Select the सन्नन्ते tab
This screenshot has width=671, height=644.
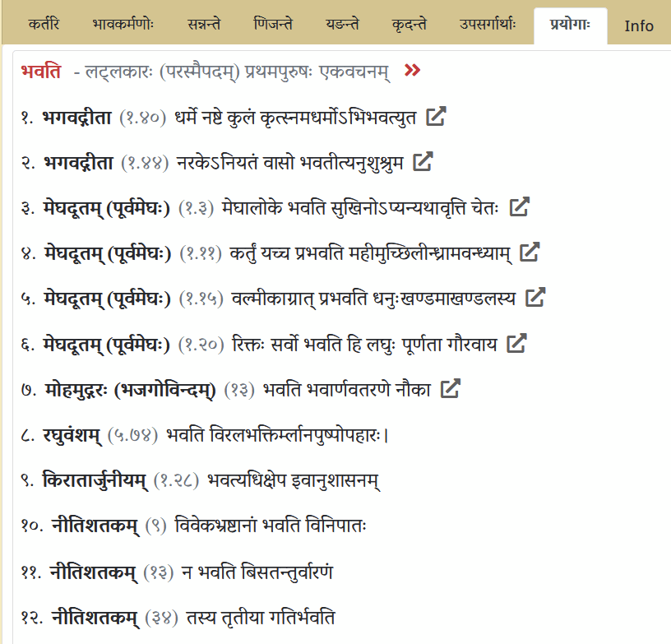click(206, 25)
